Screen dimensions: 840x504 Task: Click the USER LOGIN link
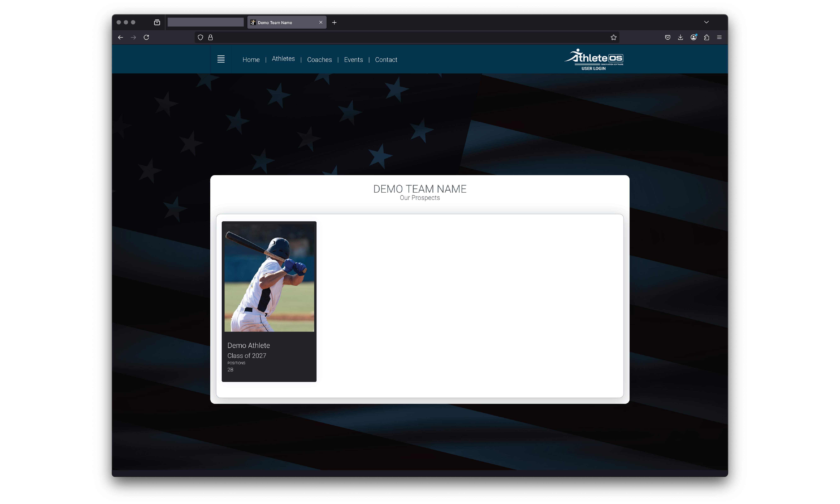click(594, 69)
